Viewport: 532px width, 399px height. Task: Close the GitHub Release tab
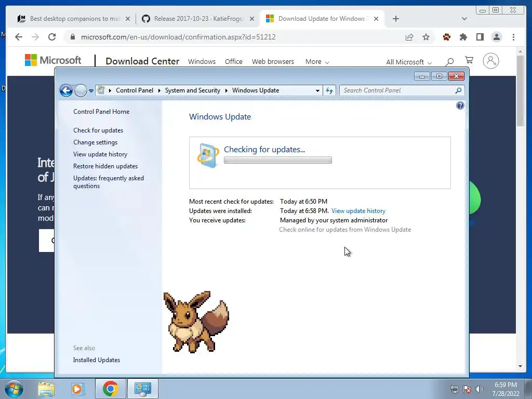coord(252,19)
